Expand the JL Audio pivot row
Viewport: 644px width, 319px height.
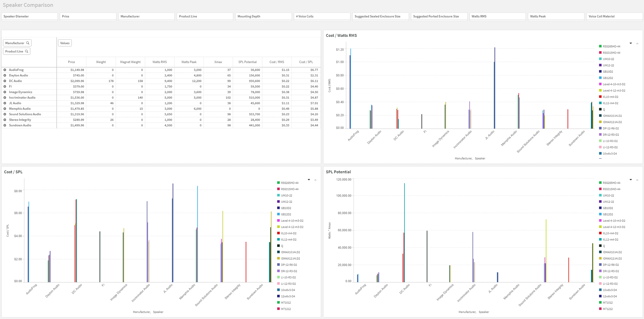pyautogui.click(x=5, y=103)
